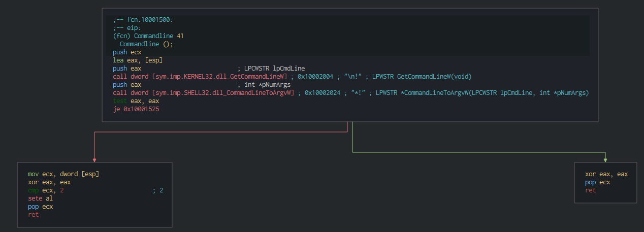
Task: Click the 0x10002024 address comment
Action: (x=323, y=92)
